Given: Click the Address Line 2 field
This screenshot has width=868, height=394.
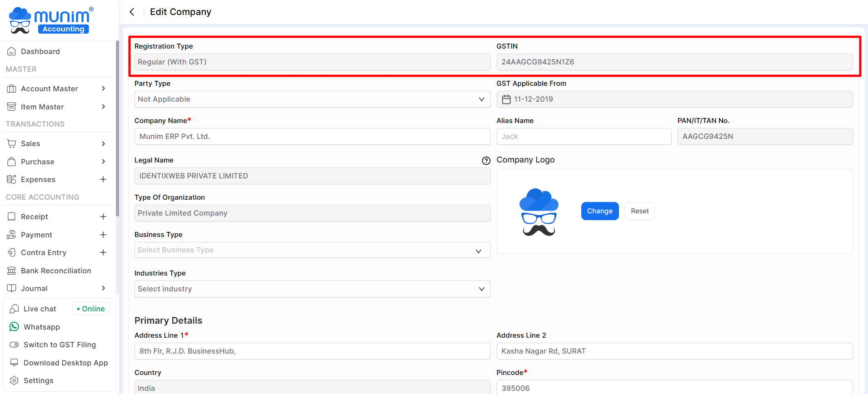Looking at the screenshot, I should 674,351.
